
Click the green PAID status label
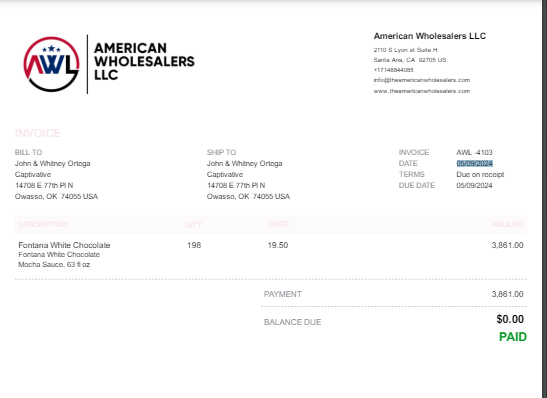pyautogui.click(x=513, y=337)
